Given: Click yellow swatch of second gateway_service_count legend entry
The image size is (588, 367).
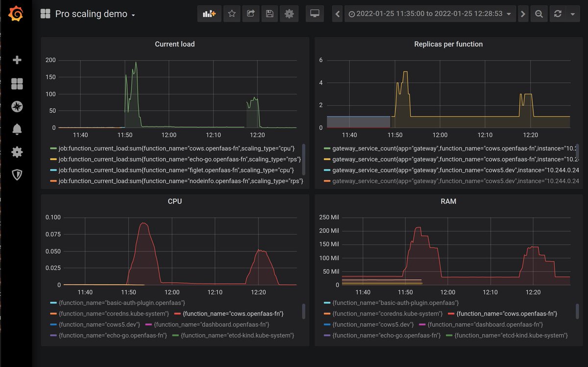Looking at the screenshot, I should (327, 159).
